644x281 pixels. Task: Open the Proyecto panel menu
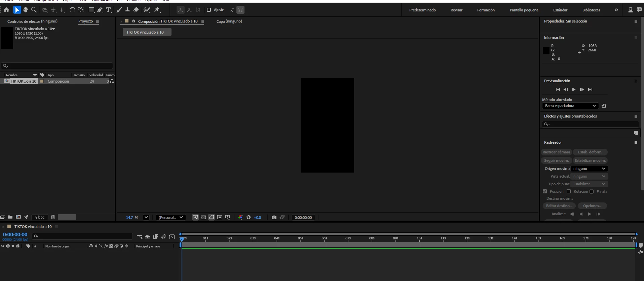pos(98,21)
